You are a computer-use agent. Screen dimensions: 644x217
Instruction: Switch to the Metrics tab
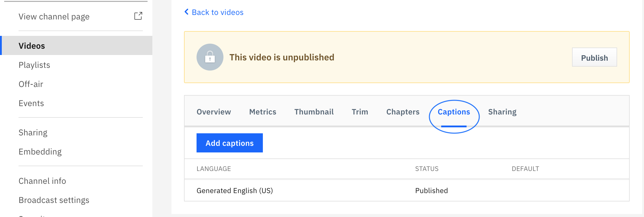[263, 112]
